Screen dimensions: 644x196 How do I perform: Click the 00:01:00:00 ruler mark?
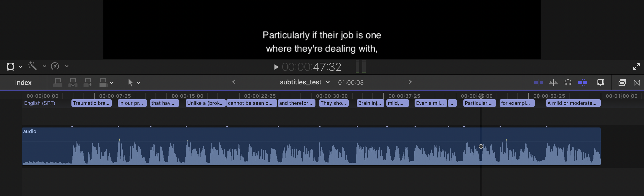coord(622,96)
